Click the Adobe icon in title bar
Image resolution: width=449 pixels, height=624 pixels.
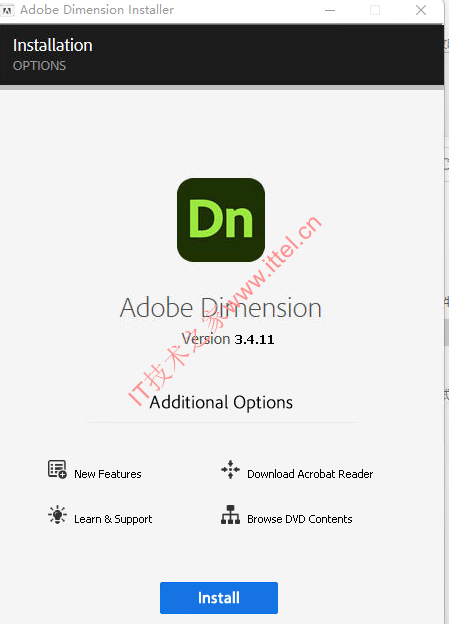coord(7,10)
